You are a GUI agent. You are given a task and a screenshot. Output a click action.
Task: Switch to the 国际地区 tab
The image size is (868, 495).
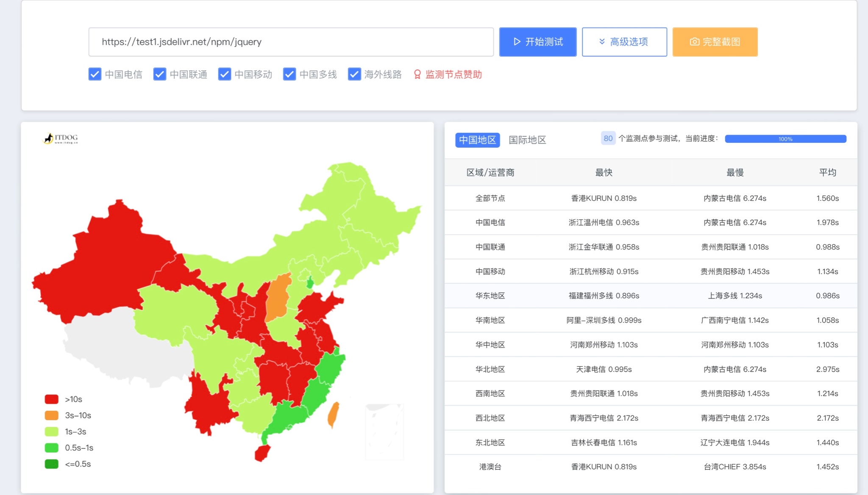point(527,140)
